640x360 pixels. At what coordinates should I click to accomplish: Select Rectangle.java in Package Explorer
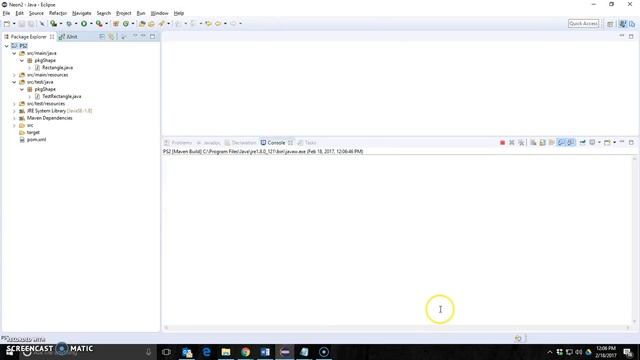pos(57,68)
